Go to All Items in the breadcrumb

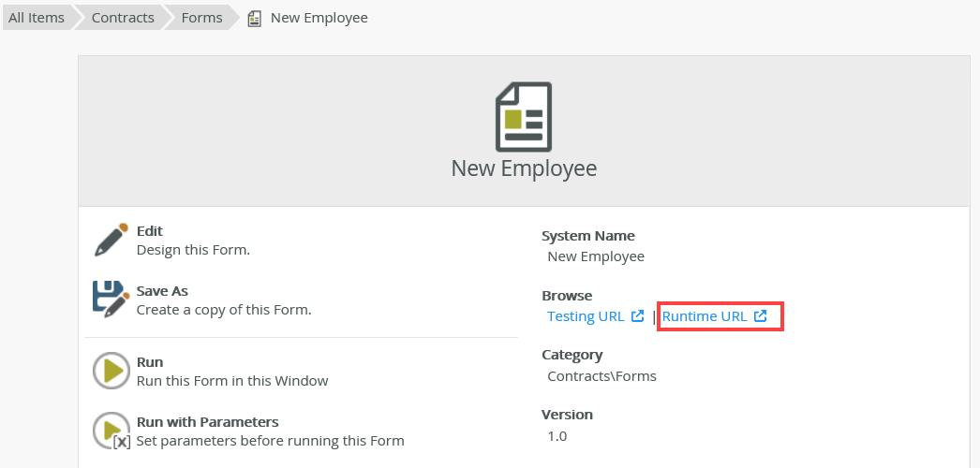pyautogui.click(x=37, y=18)
